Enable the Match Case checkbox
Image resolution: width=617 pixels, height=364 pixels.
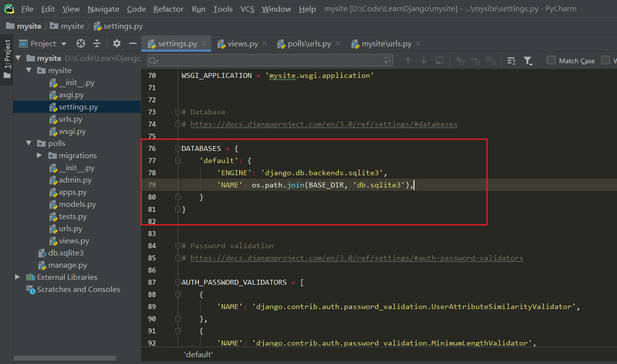click(551, 60)
